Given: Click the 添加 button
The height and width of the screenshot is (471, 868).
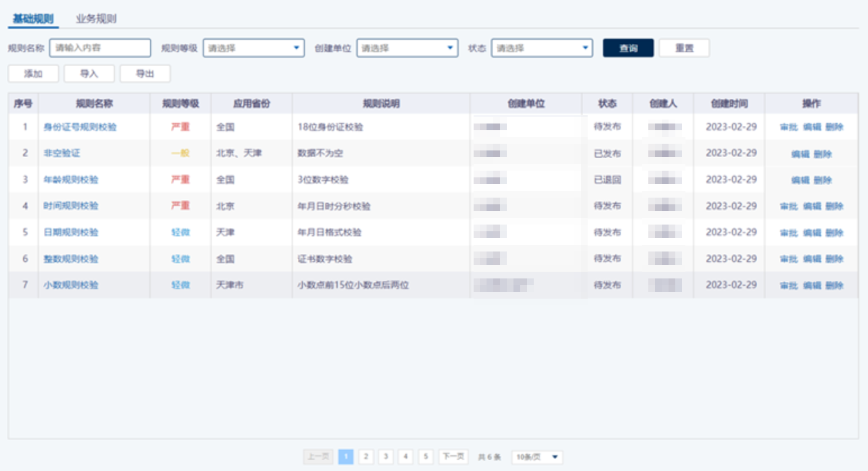Looking at the screenshot, I should tap(33, 74).
